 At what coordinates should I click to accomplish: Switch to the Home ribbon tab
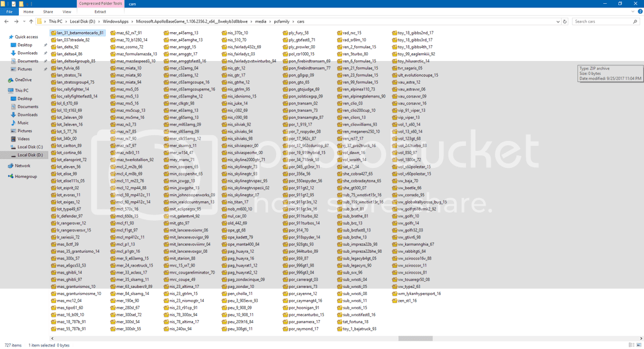pyautogui.click(x=28, y=12)
